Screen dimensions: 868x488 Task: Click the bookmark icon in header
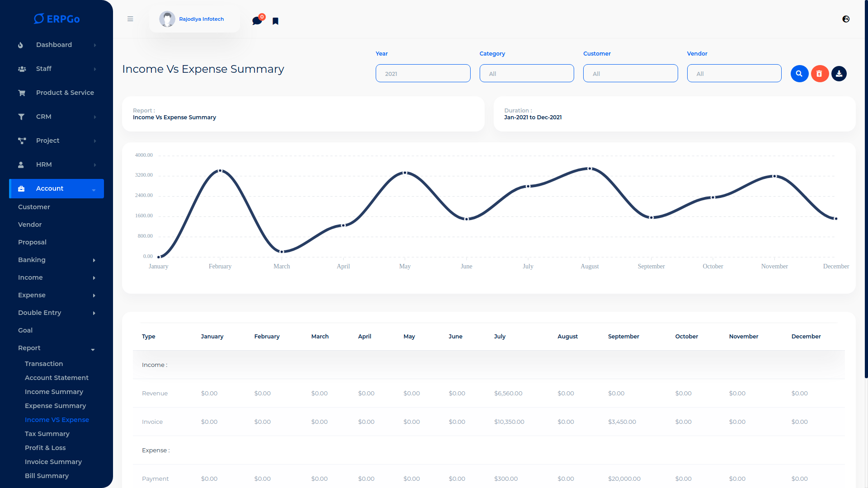click(275, 21)
